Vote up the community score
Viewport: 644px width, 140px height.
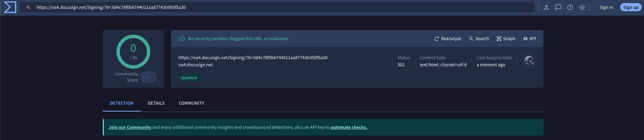[152, 75]
